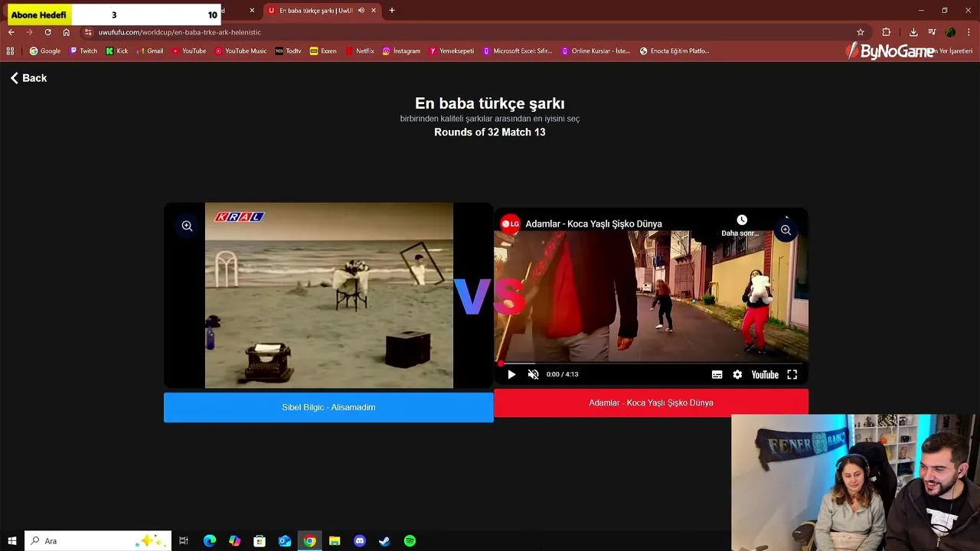Open the Twitch bookmark

point(83,51)
